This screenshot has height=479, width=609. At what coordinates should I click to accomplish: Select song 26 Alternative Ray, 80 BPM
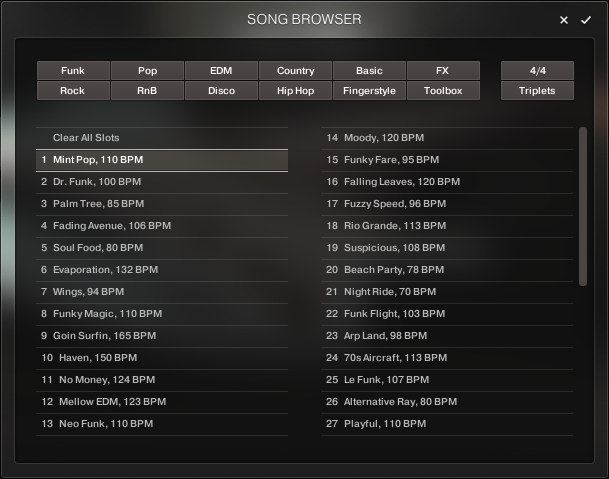447,402
